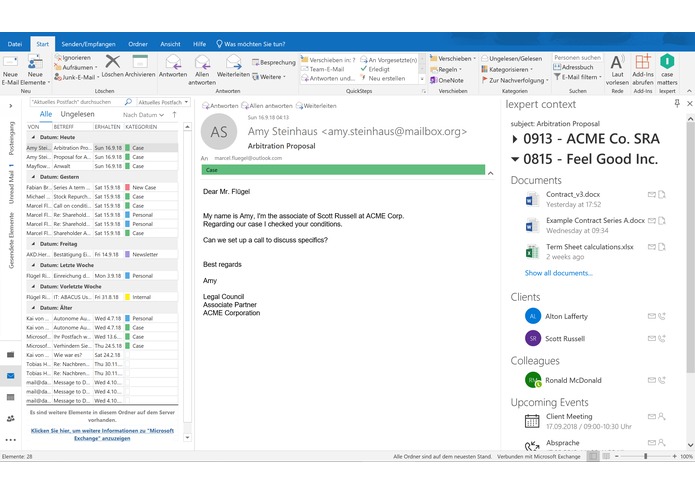Click the red New Case category swatch
695x494 pixels.
(x=128, y=187)
